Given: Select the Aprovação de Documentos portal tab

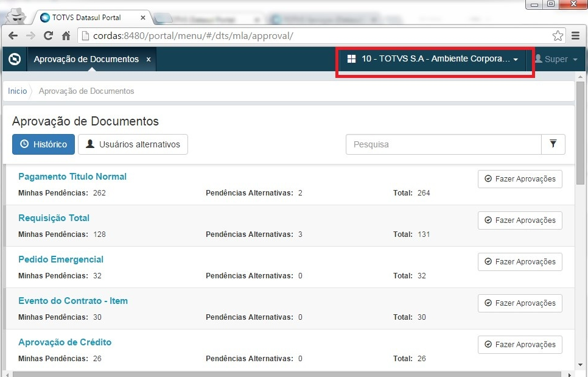Looking at the screenshot, I should point(86,59).
